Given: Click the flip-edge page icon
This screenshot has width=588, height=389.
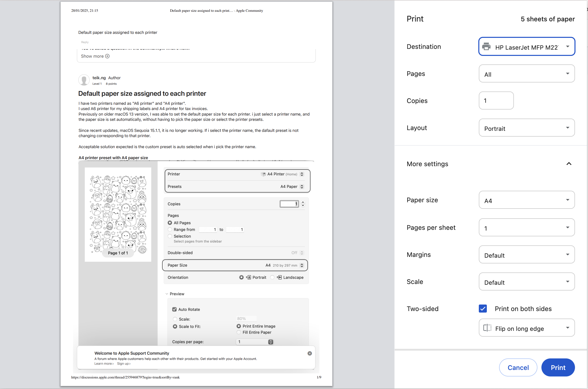Looking at the screenshot, I should tap(487, 328).
